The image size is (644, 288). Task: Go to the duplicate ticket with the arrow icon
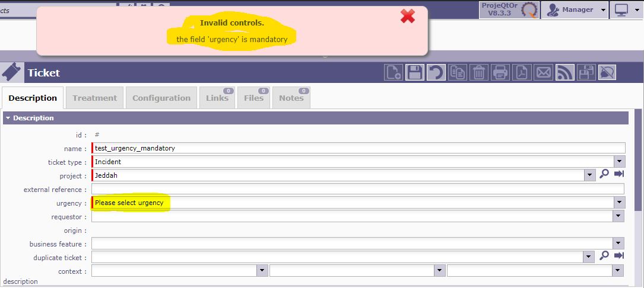pos(619,255)
